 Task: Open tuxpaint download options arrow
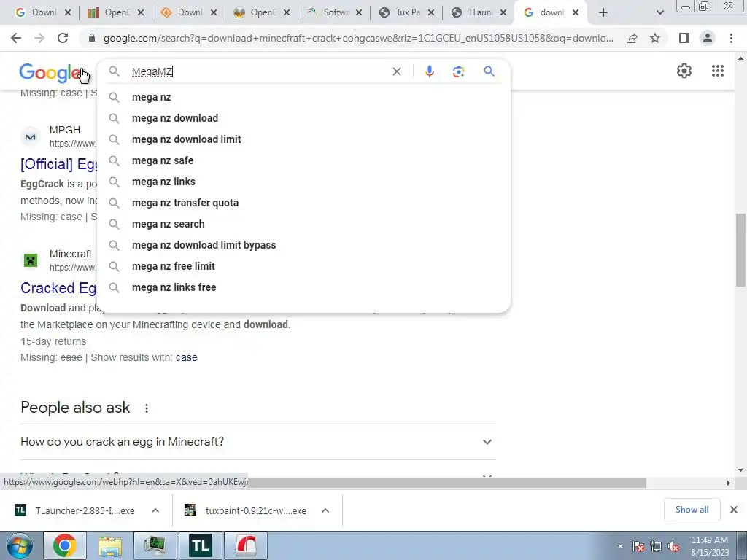click(325, 510)
